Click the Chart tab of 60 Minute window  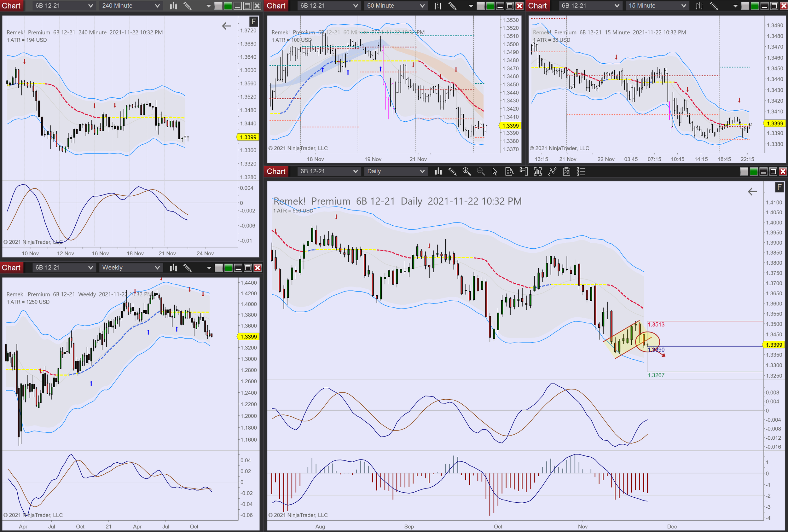276,6
